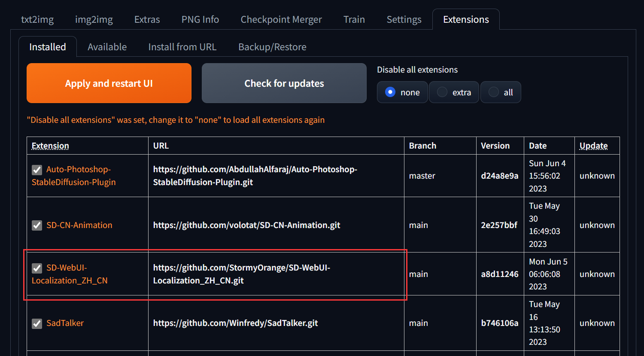Open the Train tab
644x356 pixels.
click(354, 19)
